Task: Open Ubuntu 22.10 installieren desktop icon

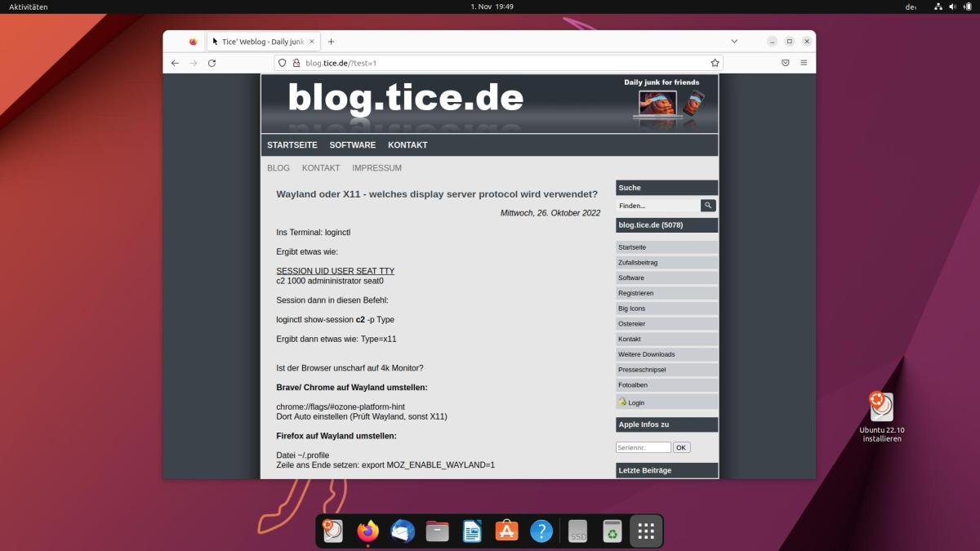Action: point(881,408)
